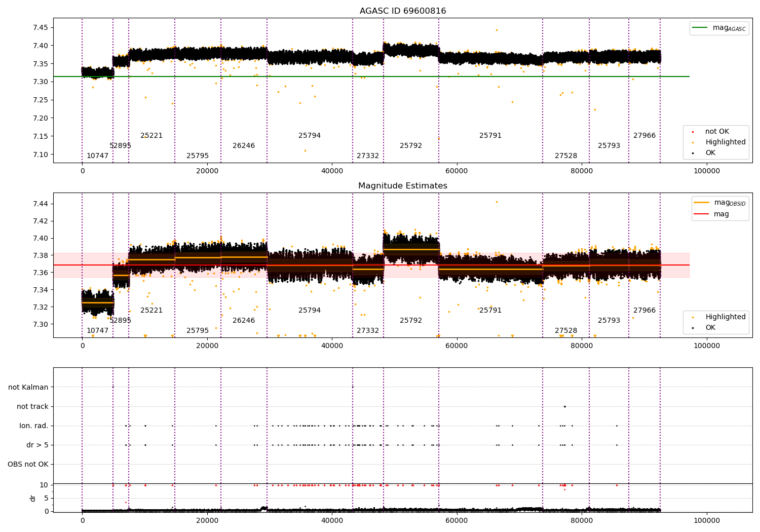Click the 'Magnitude Estimates' plot title

tap(403, 186)
